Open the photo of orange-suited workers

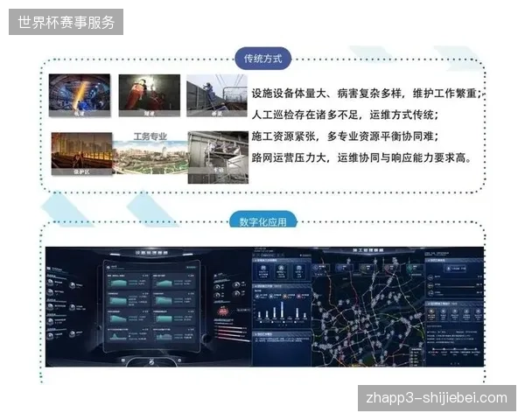pyautogui.click(x=150, y=95)
